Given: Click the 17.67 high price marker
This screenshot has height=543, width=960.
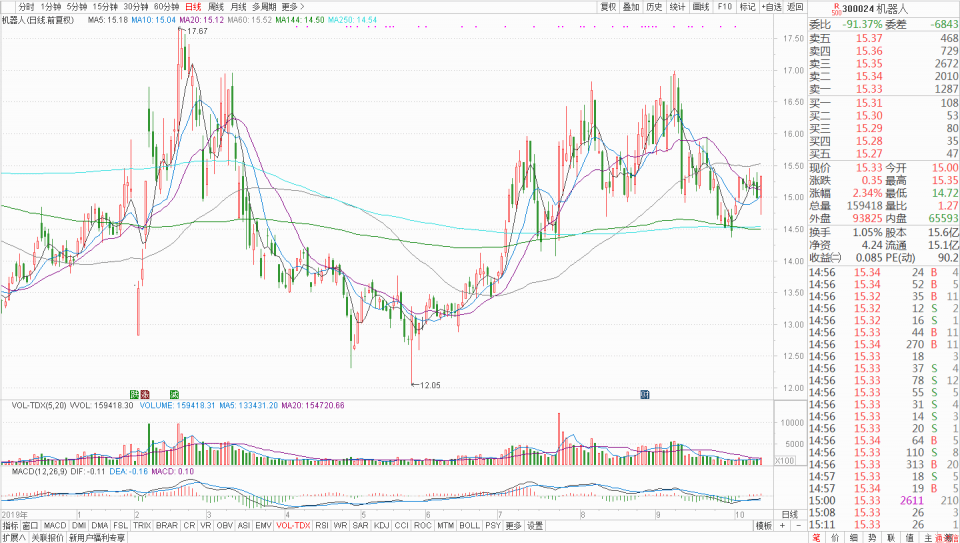Looking at the screenshot, I should [x=195, y=30].
